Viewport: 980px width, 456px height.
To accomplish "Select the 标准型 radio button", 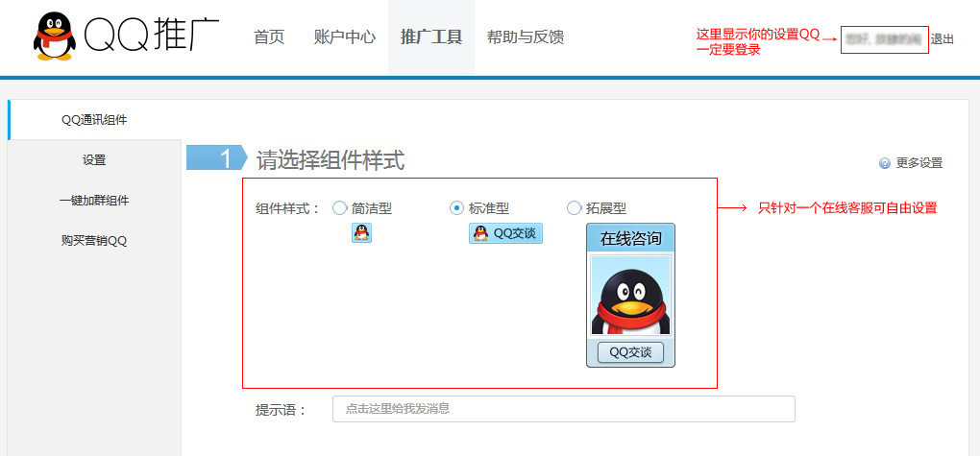I will (457, 208).
